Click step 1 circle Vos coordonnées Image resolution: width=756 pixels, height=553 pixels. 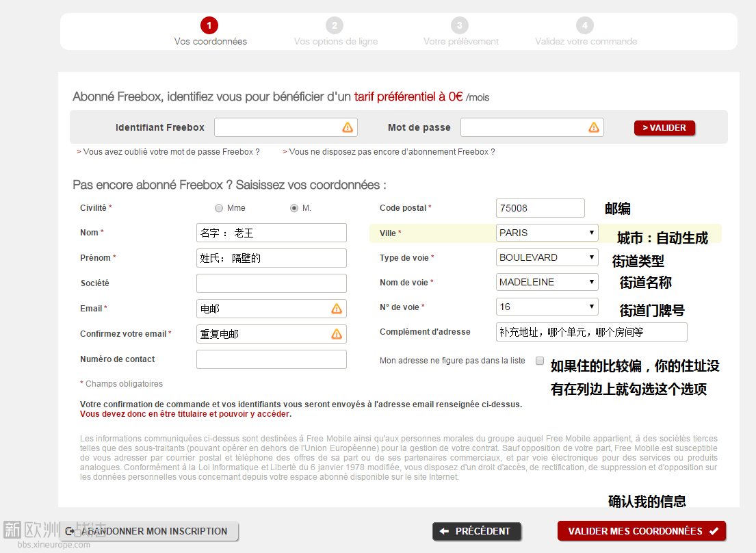point(209,25)
